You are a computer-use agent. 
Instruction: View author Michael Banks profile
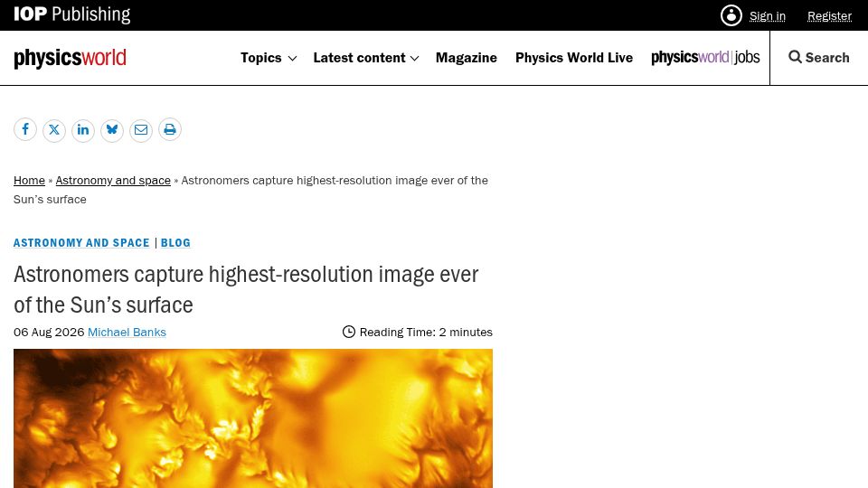[x=127, y=332]
